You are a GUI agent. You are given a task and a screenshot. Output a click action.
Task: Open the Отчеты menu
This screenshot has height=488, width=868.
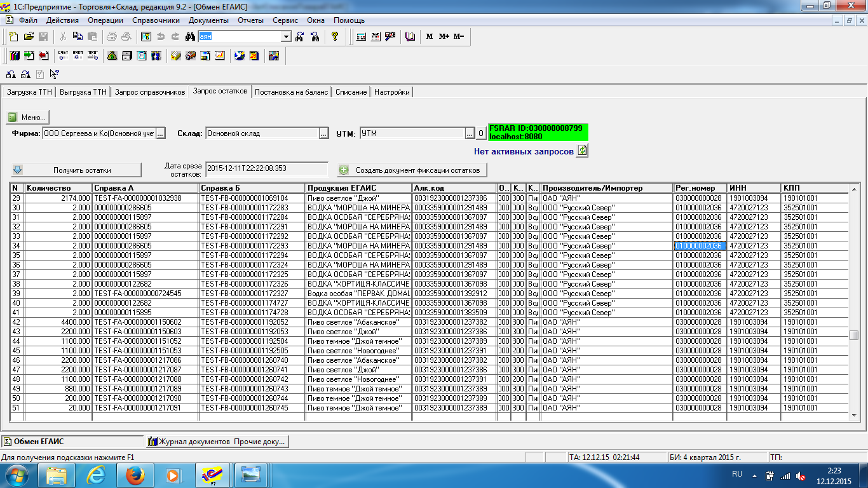(250, 20)
